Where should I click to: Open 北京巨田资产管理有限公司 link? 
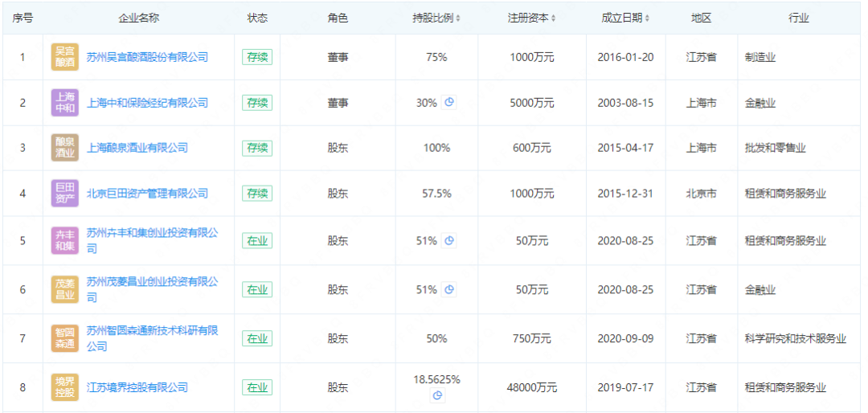147,194
